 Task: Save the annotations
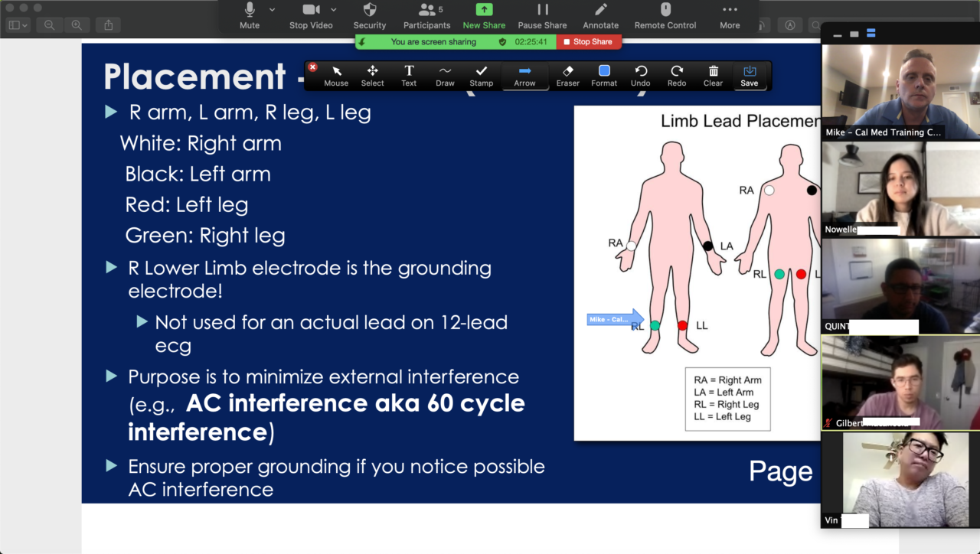point(750,76)
